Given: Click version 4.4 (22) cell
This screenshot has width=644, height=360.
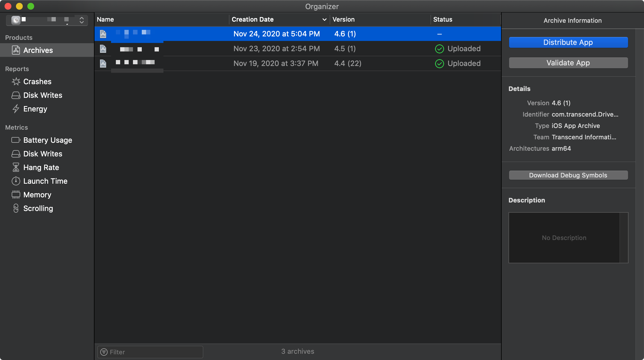Looking at the screenshot, I should (348, 63).
